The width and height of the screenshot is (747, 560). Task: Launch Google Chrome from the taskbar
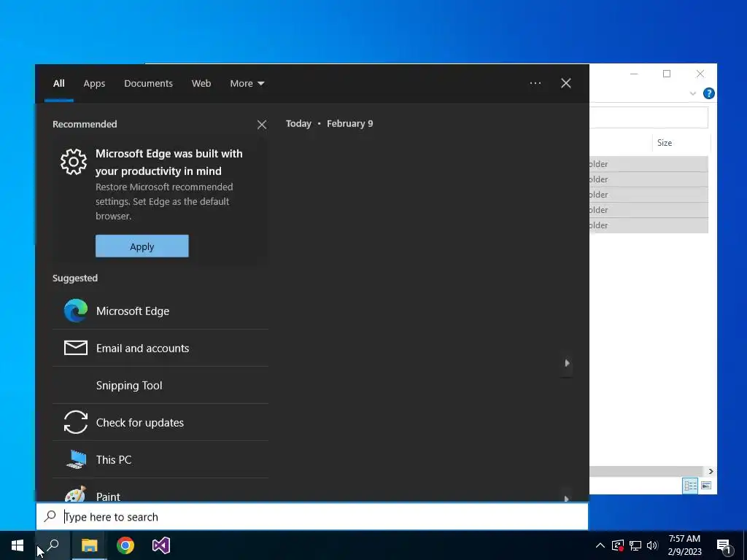tap(125, 545)
